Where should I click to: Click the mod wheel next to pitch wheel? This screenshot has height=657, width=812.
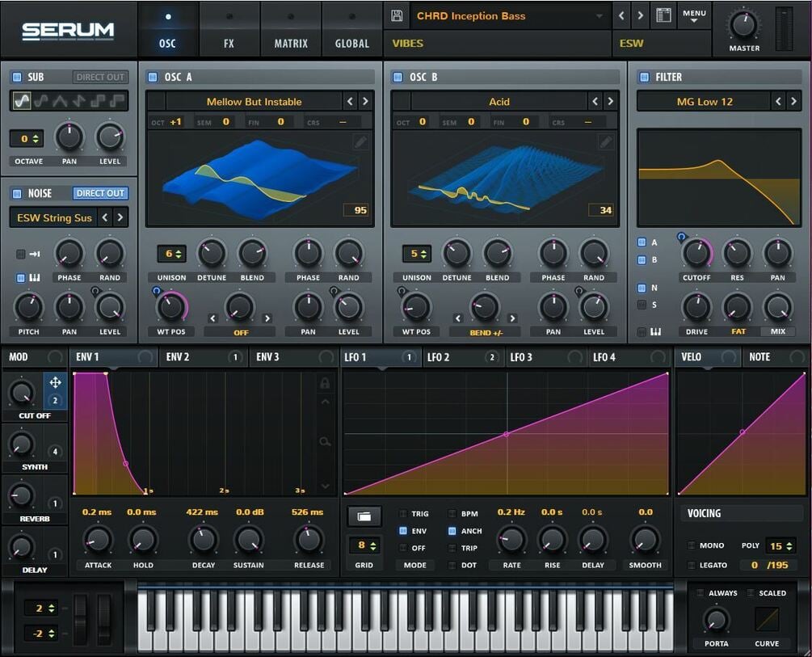point(104,619)
